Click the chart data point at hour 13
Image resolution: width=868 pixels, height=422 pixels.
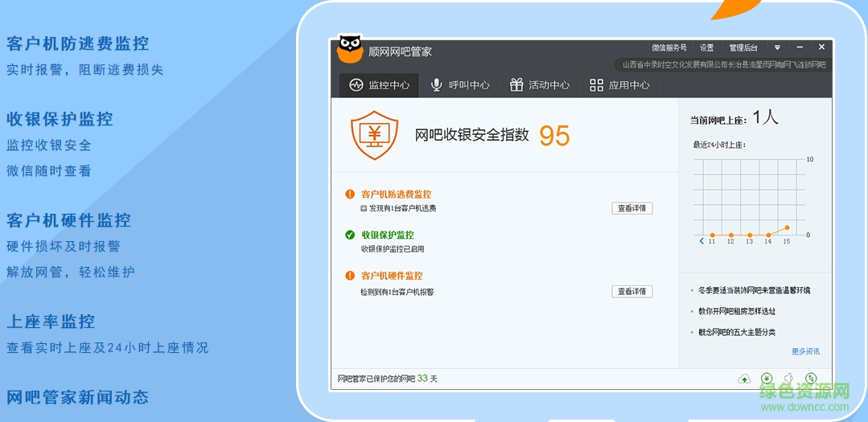click(x=750, y=235)
